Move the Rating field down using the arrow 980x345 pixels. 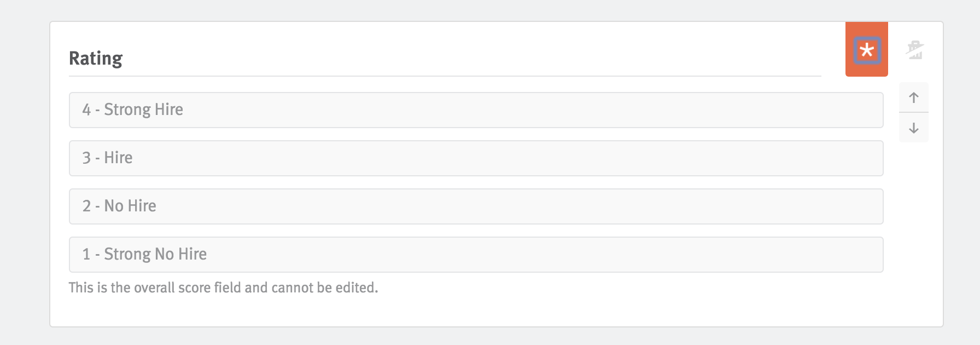coord(914,128)
